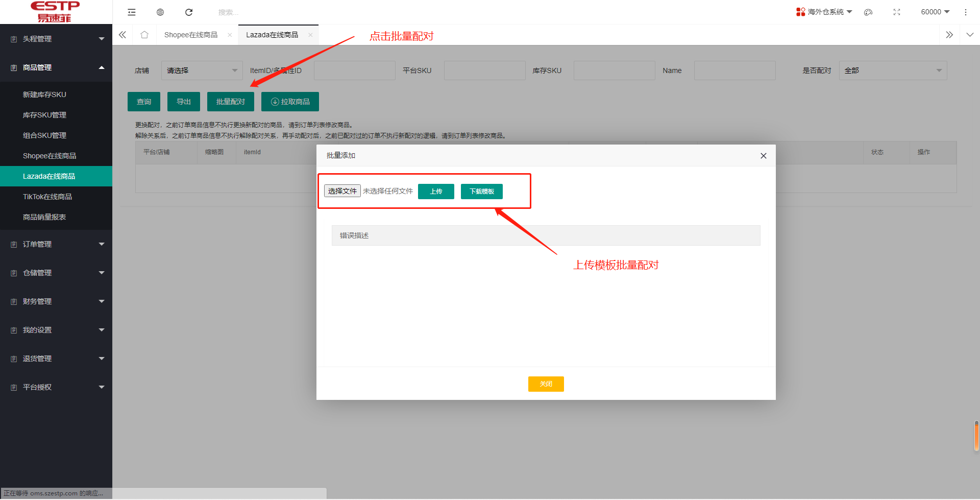Switch to the Shopee在线商品 tab

pos(190,34)
